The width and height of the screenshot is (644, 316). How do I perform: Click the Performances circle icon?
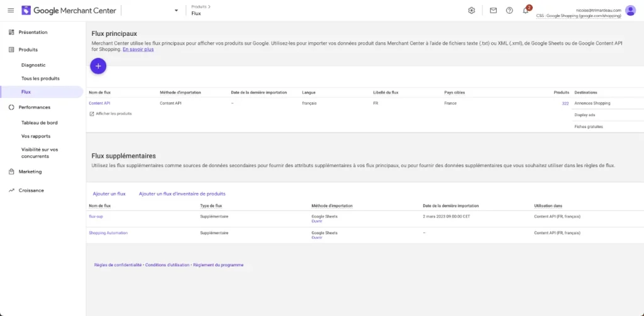tap(11, 107)
